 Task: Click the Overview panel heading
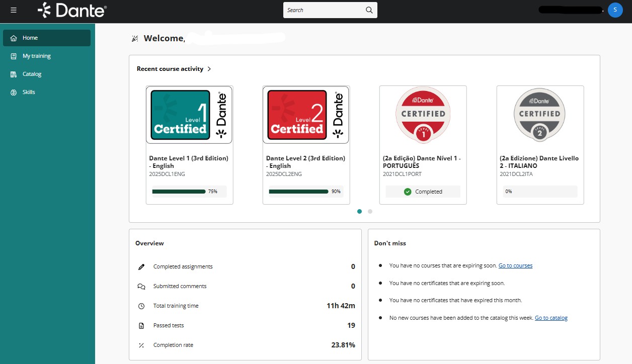pos(149,243)
